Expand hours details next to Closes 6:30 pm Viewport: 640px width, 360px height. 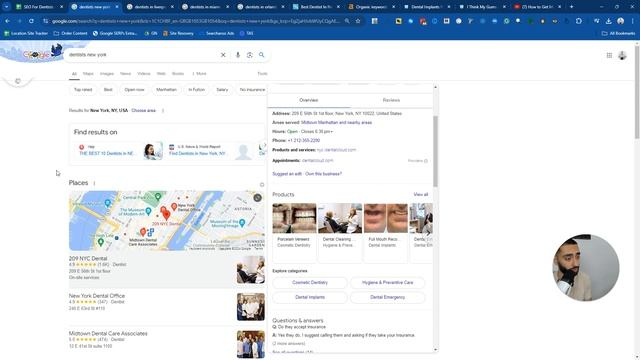point(331,131)
